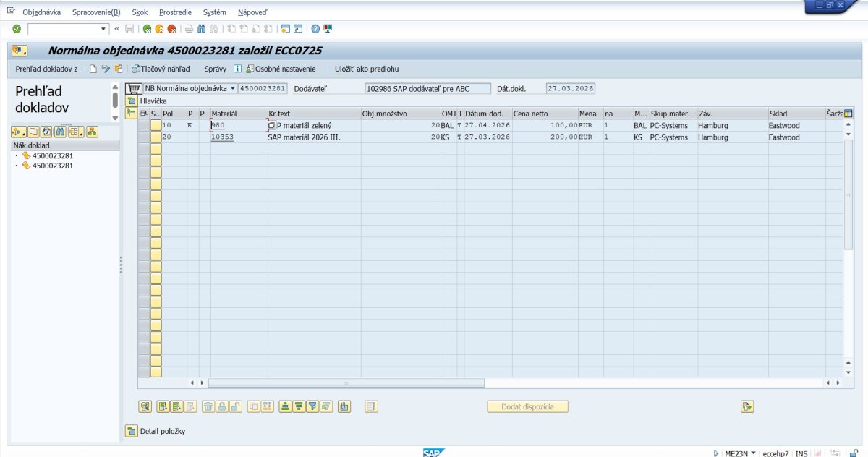The height and width of the screenshot is (457, 868).
Task: Open the Help question mark icon
Action: (315, 29)
